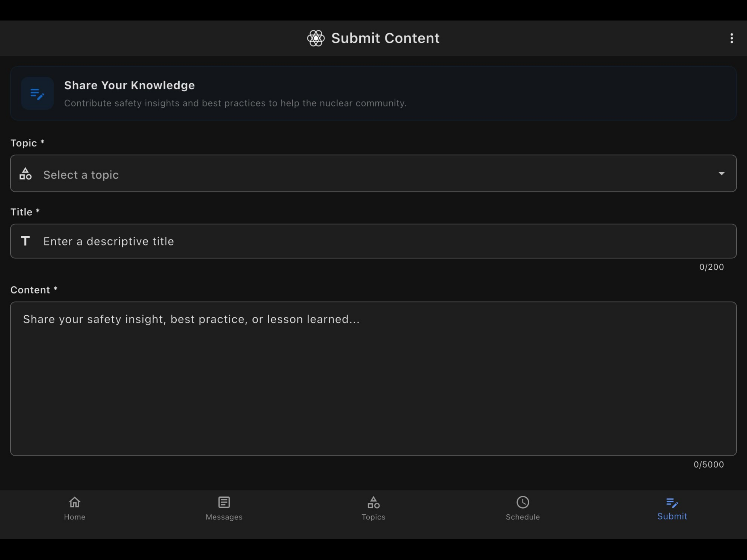Open the Schedule tab

tap(523, 509)
